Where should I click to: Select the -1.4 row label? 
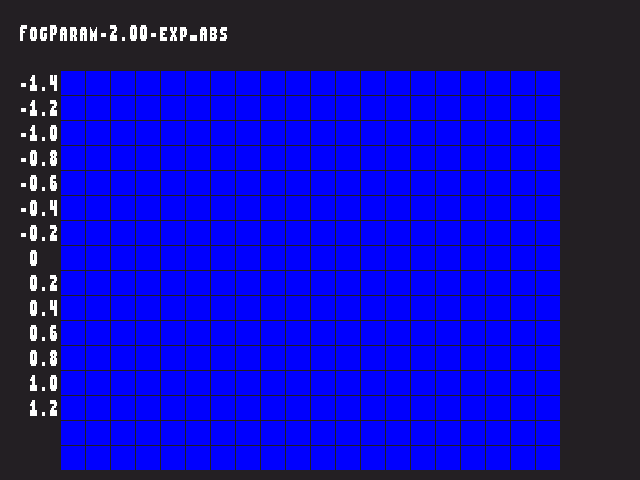click(x=39, y=84)
